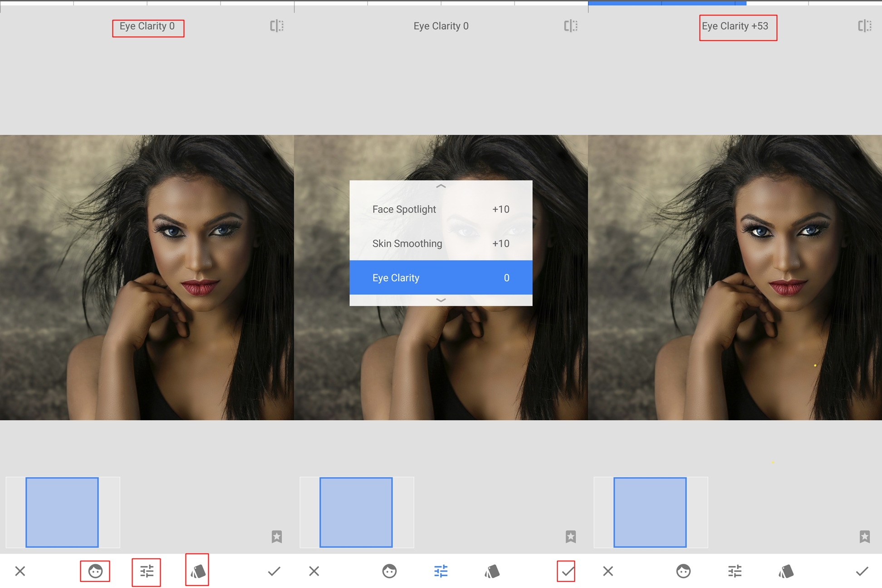Toggle compare icon in middle screenshot header
Image resolution: width=882 pixels, height=588 pixels.
pyautogui.click(x=571, y=26)
